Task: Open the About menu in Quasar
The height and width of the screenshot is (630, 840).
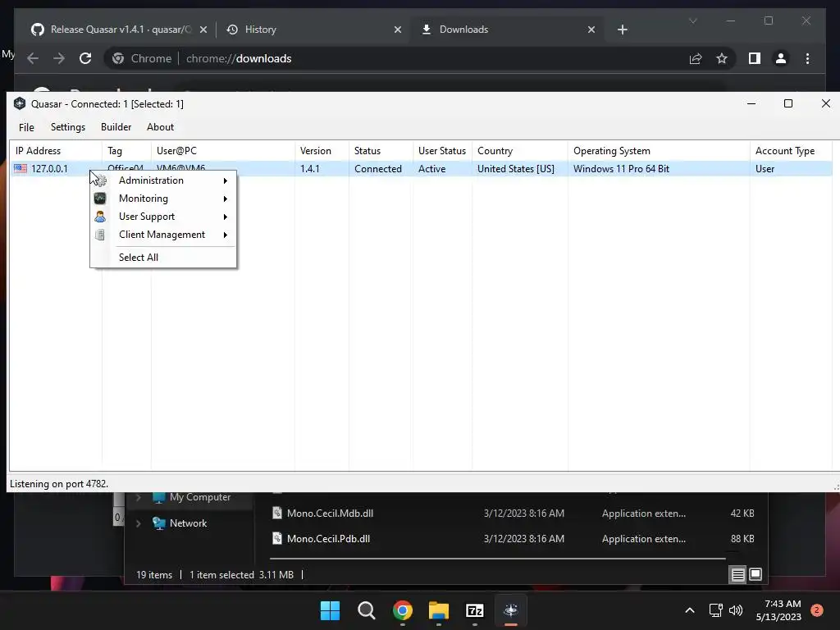Action: 160,127
